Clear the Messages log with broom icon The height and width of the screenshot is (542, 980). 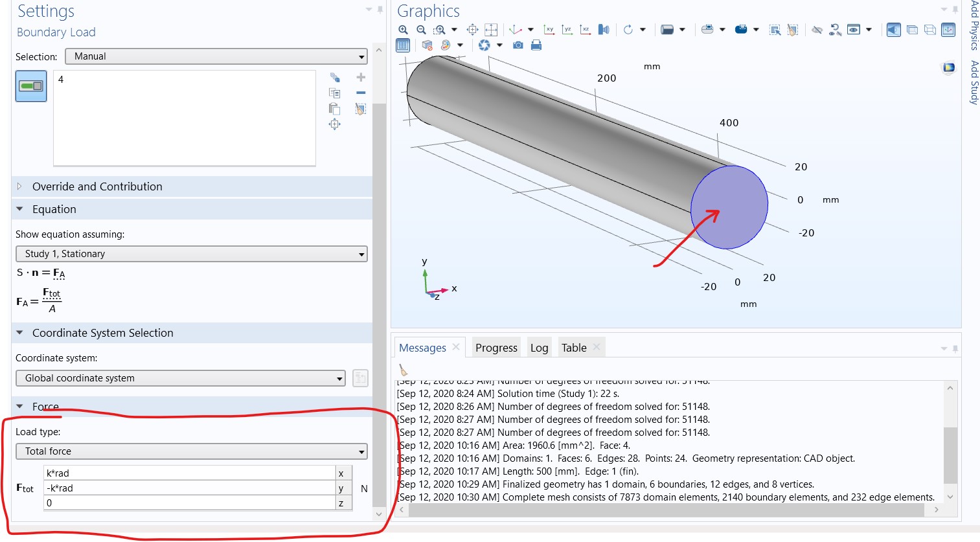coord(404,370)
